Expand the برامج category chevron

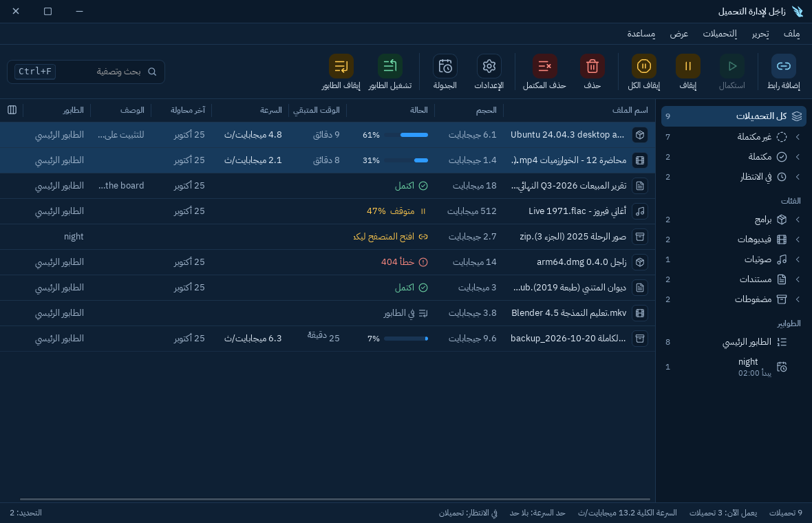798,220
